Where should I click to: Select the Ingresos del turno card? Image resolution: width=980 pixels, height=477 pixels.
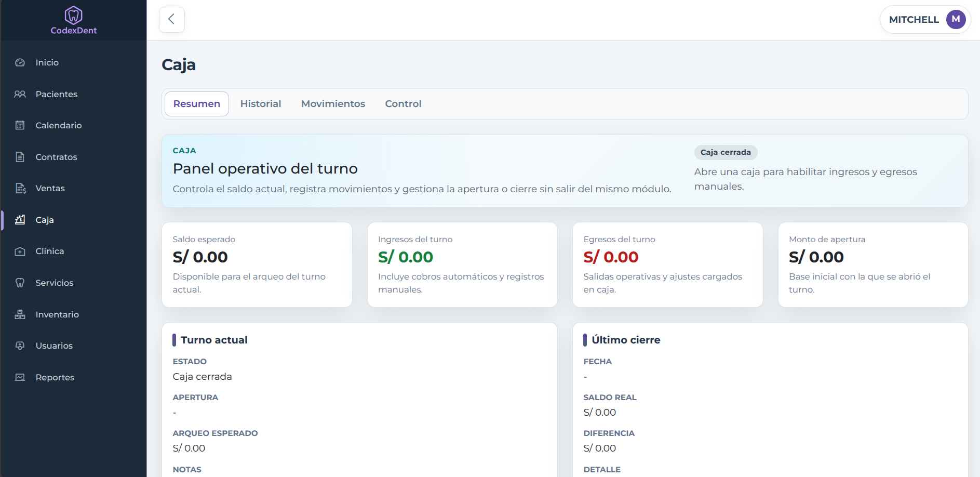pyautogui.click(x=462, y=265)
